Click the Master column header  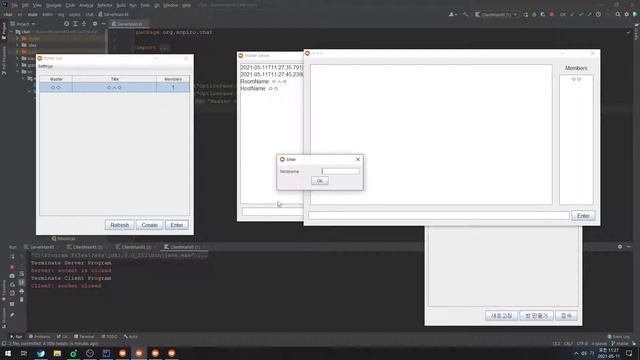(x=56, y=79)
